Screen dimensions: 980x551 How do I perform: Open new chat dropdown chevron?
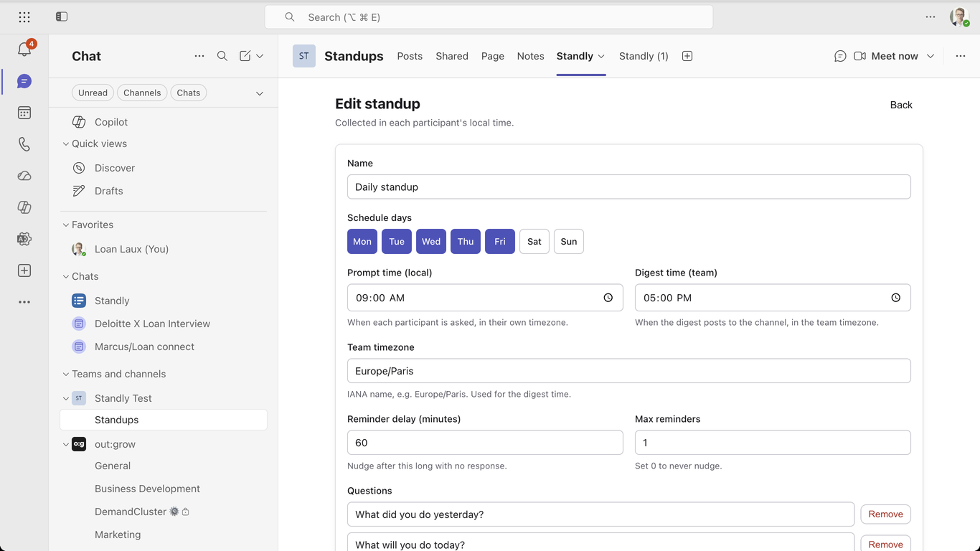[260, 56]
